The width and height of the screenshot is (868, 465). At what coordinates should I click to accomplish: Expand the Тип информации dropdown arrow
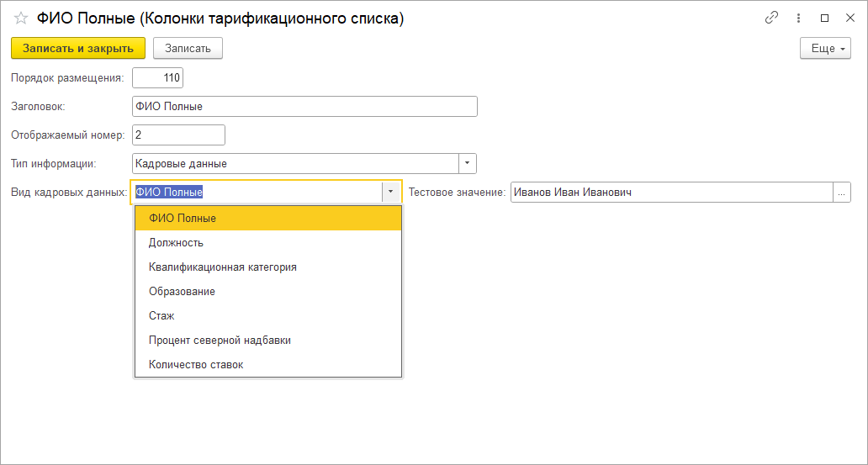468,163
